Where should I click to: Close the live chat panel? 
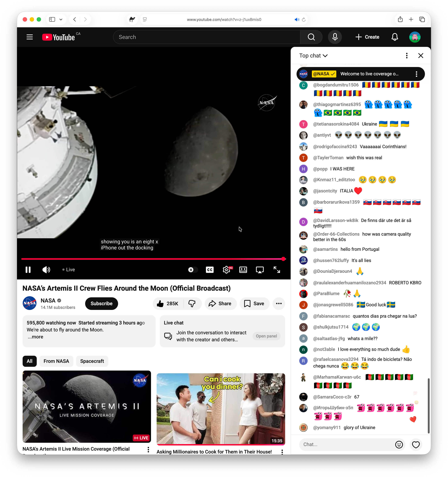(x=421, y=56)
